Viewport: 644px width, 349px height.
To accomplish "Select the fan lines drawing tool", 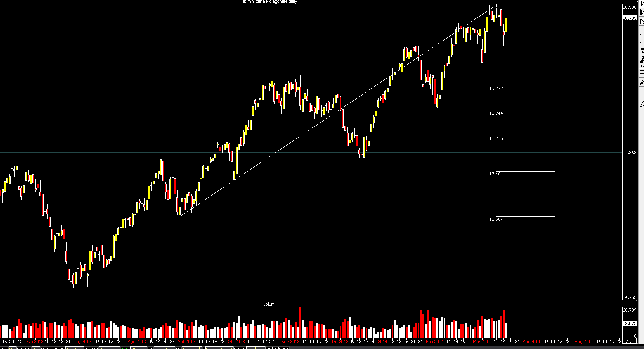I will [x=642, y=81].
